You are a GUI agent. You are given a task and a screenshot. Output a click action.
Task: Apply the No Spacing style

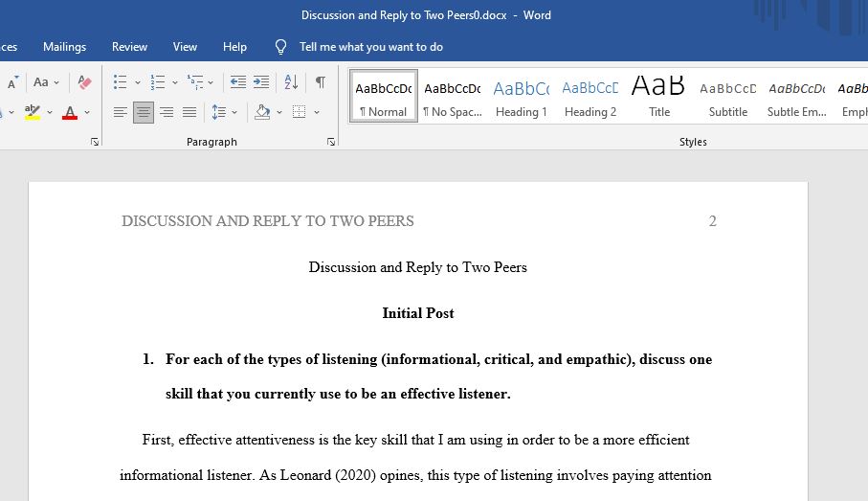coord(453,96)
